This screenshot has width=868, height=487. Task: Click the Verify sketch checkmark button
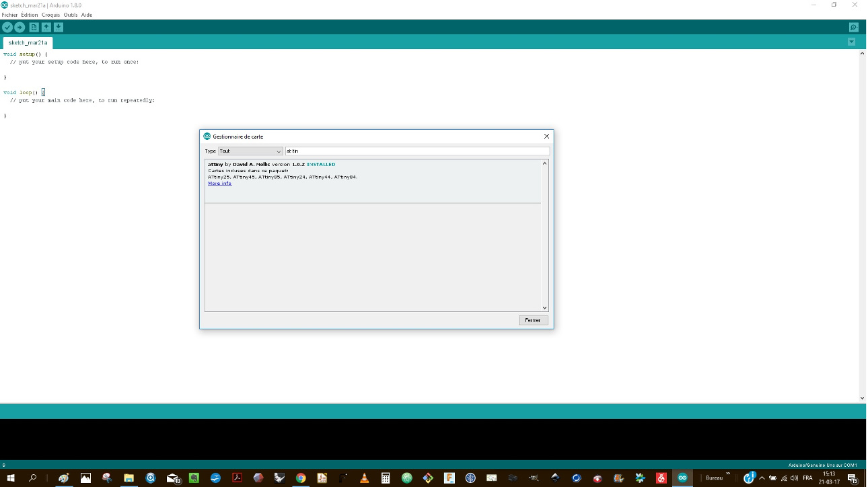[x=7, y=28]
